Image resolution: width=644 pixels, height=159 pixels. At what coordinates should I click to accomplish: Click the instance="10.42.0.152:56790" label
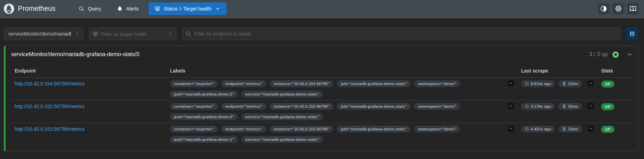coord(301,106)
